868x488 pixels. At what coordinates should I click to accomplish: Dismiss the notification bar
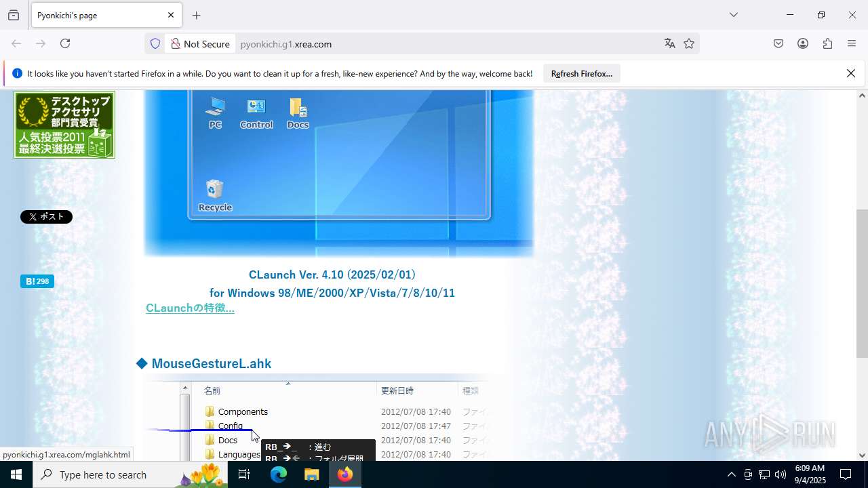pos(851,73)
